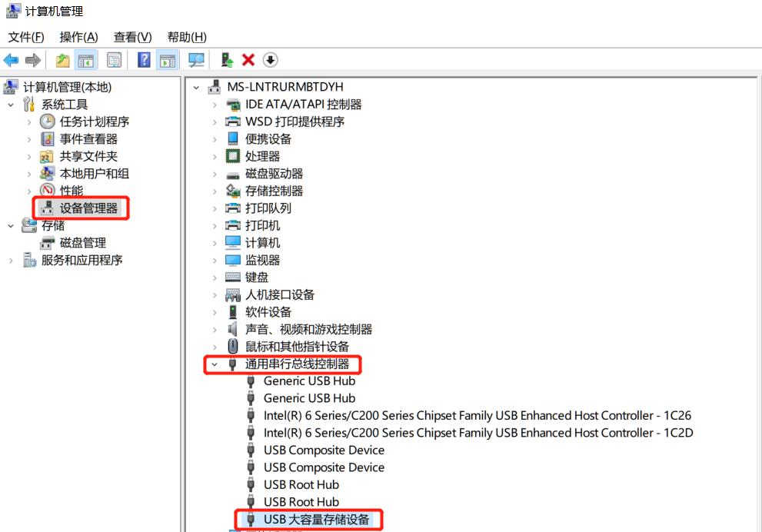Open the 文件(F) menu
Viewport: 762px width, 532px height.
point(26,37)
